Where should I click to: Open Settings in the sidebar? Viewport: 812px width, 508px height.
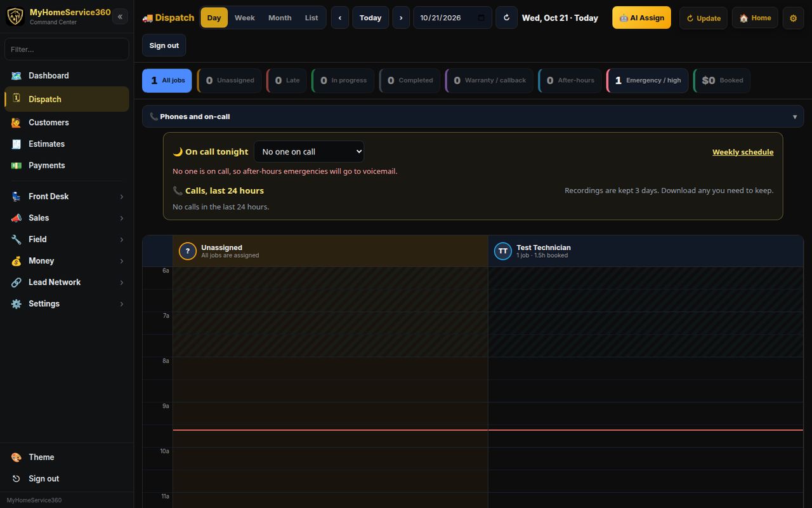coord(67,304)
